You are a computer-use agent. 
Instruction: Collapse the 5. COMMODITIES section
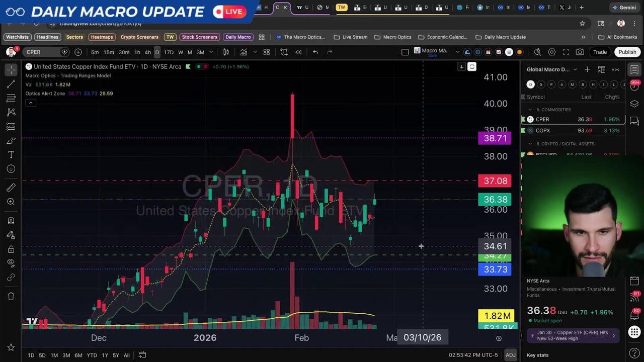click(530, 110)
